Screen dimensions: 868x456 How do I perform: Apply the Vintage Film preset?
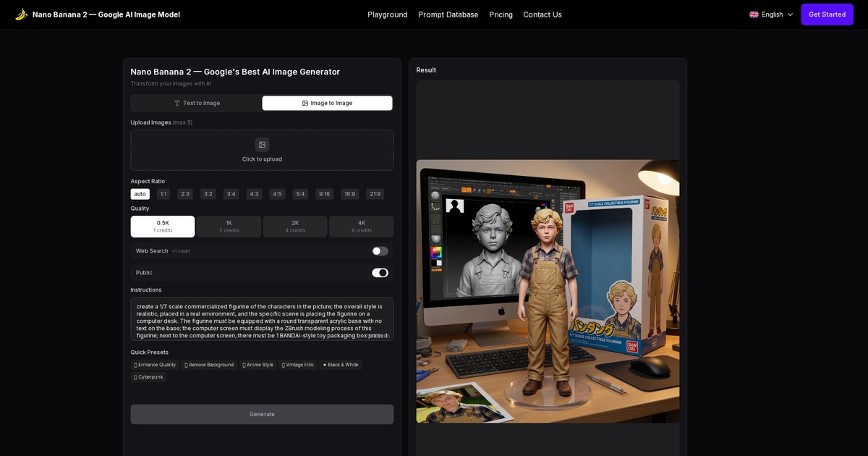297,365
